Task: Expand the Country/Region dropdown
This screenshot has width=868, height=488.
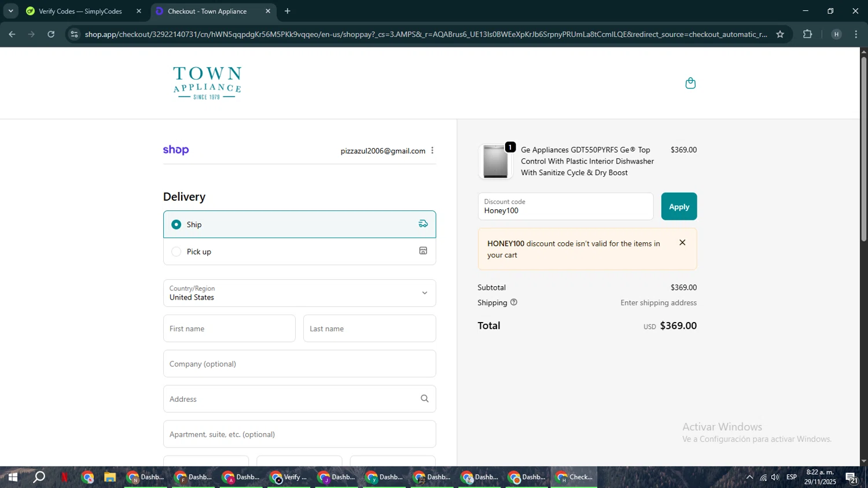Action: pos(300,293)
